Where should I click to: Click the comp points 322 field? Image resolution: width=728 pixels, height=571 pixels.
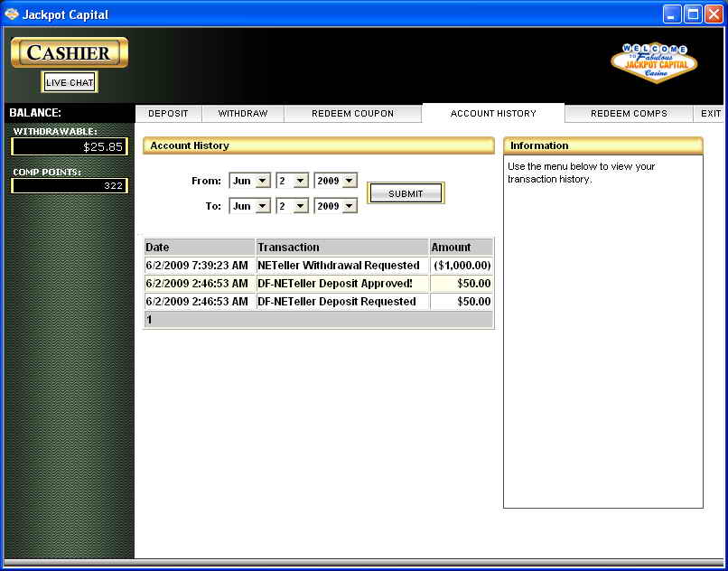pos(70,186)
